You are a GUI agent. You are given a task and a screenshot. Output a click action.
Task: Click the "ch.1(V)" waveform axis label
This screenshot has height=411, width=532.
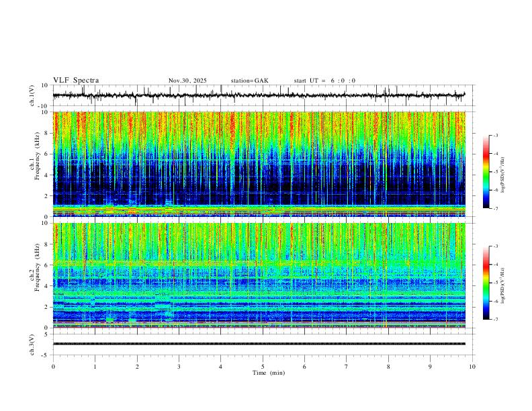click(x=32, y=95)
